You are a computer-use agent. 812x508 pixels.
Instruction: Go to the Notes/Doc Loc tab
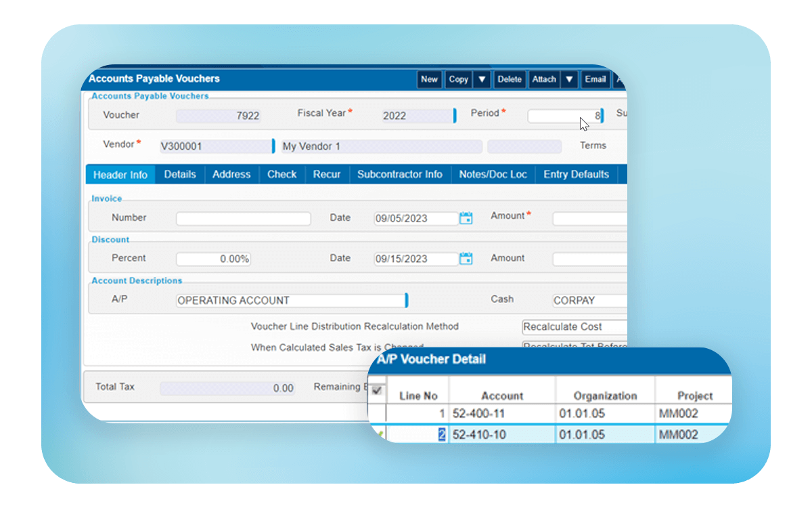click(x=493, y=175)
